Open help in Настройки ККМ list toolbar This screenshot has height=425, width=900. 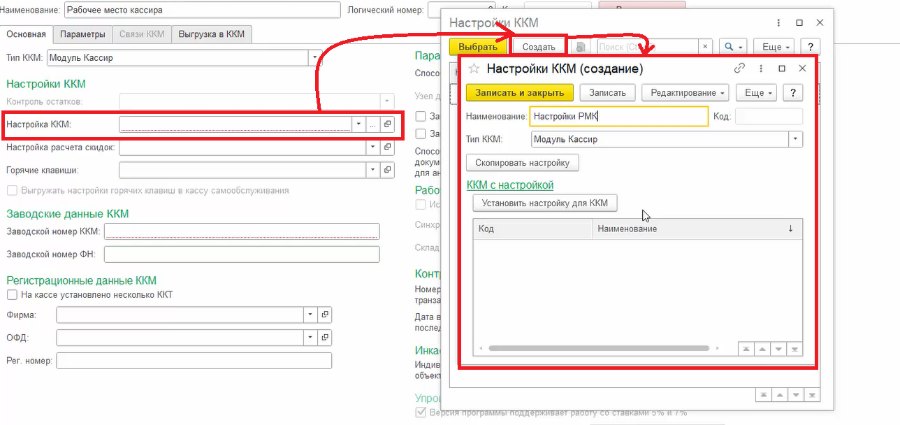pyautogui.click(x=810, y=47)
